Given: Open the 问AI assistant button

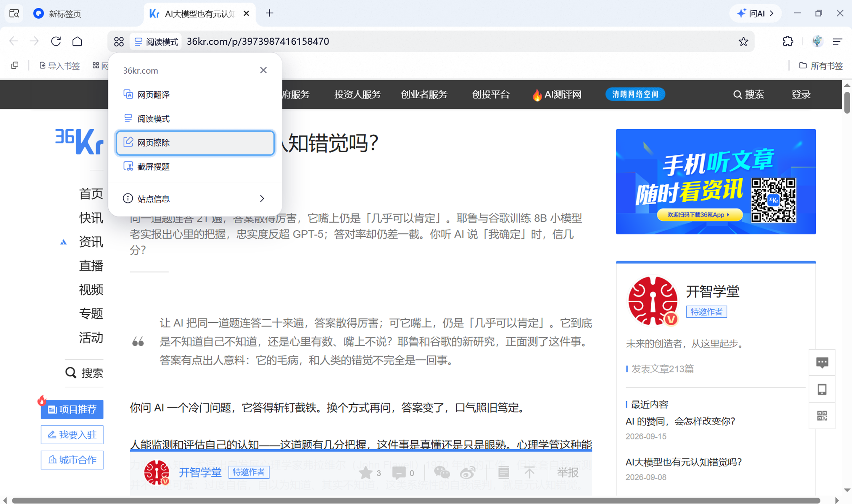Looking at the screenshot, I should point(756,14).
